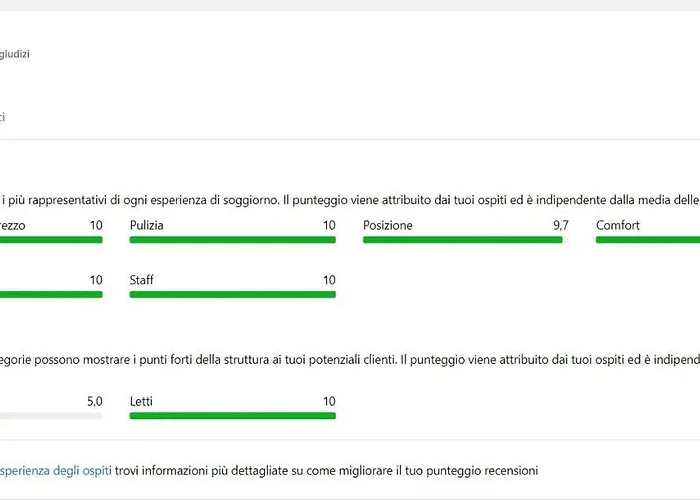Click the partially filled 5,0 rating bar

tap(50, 415)
